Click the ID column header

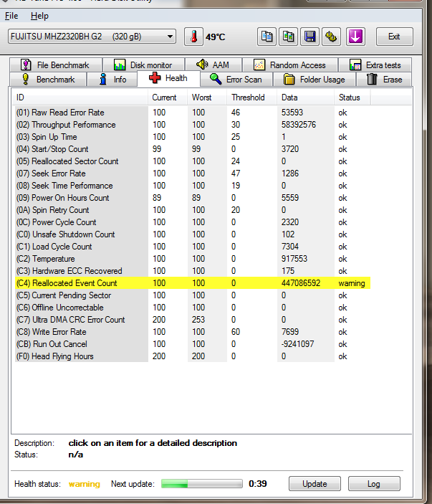pyautogui.click(x=80, y=98)
